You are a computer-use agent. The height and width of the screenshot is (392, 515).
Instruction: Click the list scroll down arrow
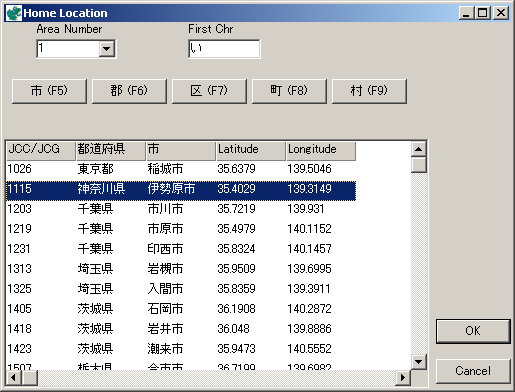coord(419,362)
